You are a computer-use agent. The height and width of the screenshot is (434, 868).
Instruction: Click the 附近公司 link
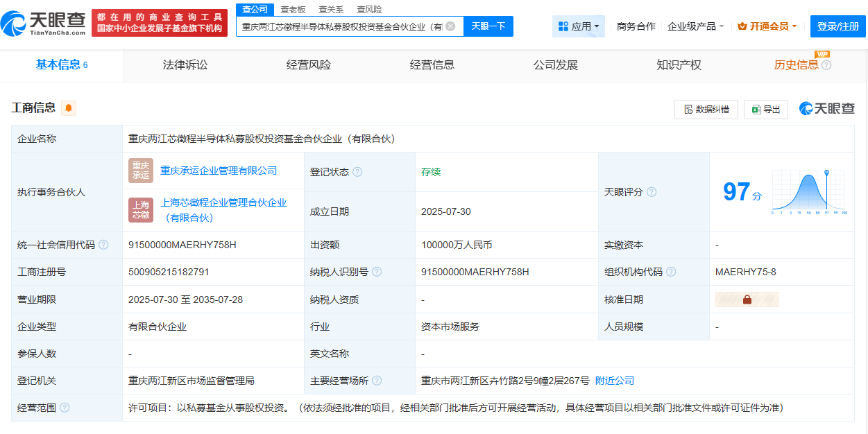click(615, 381)
